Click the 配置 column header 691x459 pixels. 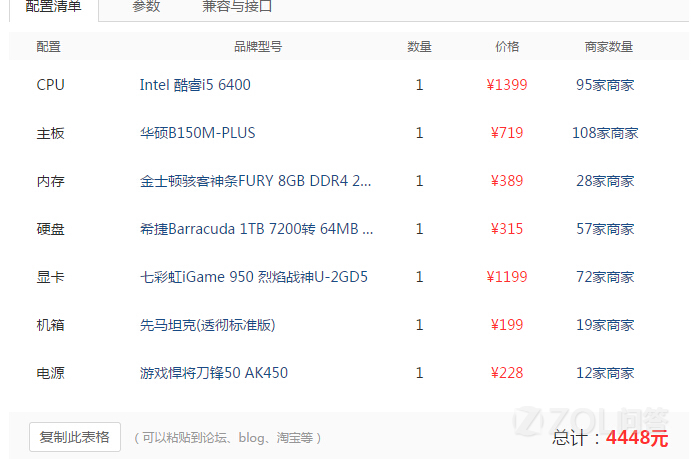coord(48,46)
